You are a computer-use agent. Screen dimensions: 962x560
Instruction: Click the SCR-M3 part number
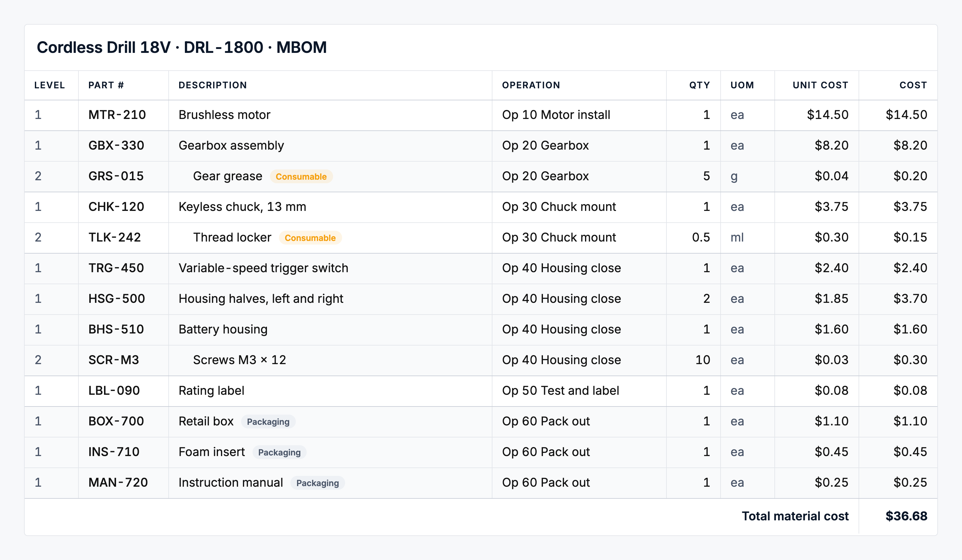point(114,360)
